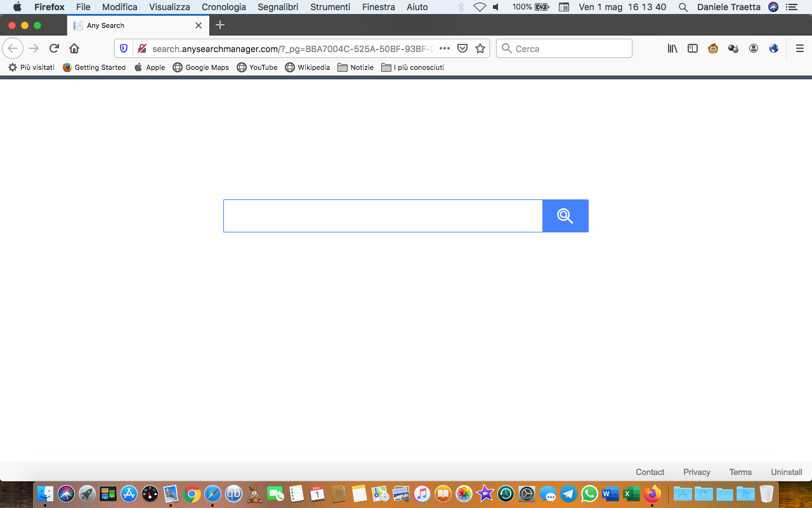Open the Segnalibri menu
812x508 pixels.
[278, 7]
